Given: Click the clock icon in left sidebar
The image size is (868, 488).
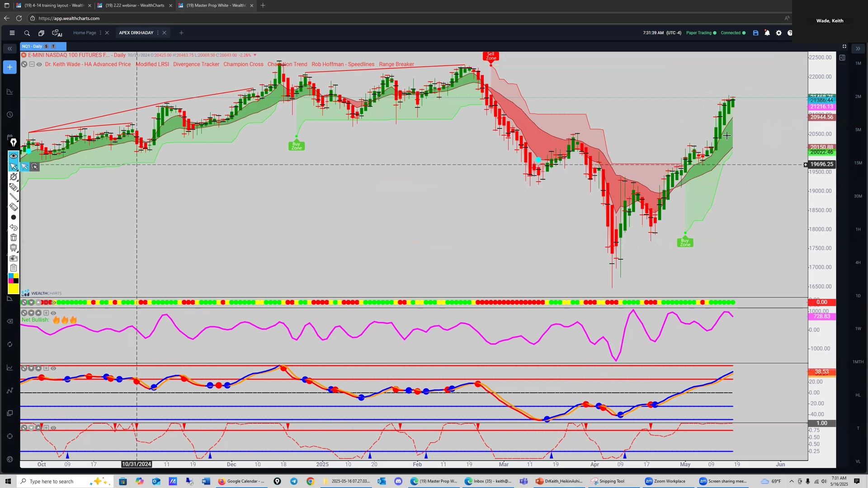Looking at the screenshot, I should click(10, 115).
